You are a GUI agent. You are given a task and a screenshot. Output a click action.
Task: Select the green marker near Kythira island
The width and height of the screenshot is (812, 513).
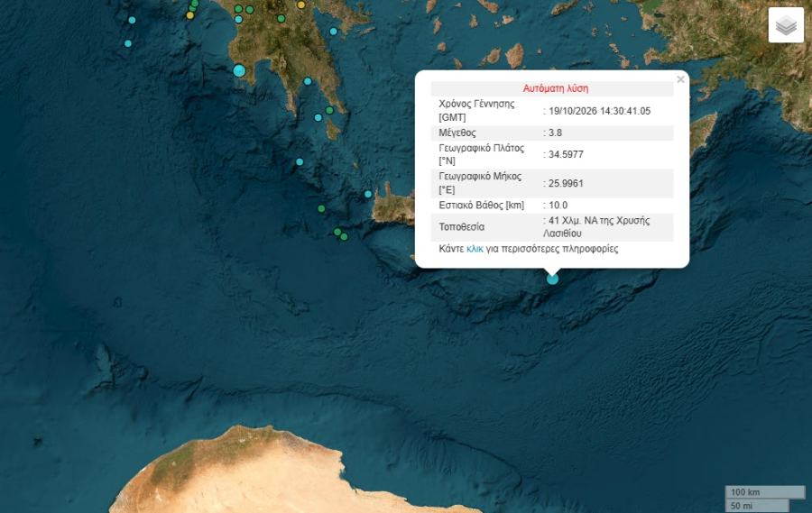[329, 110]
